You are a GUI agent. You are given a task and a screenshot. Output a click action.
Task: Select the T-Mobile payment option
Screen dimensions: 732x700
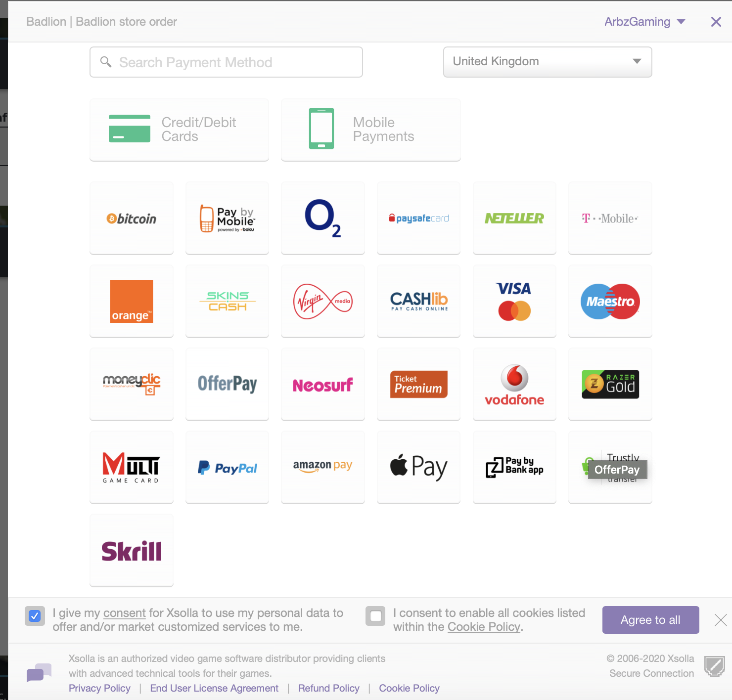[x=610, y=218]
